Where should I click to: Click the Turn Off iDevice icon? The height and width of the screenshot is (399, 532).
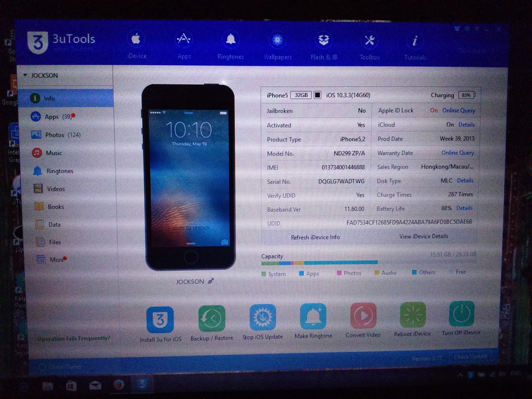click(x=462, y=314)
